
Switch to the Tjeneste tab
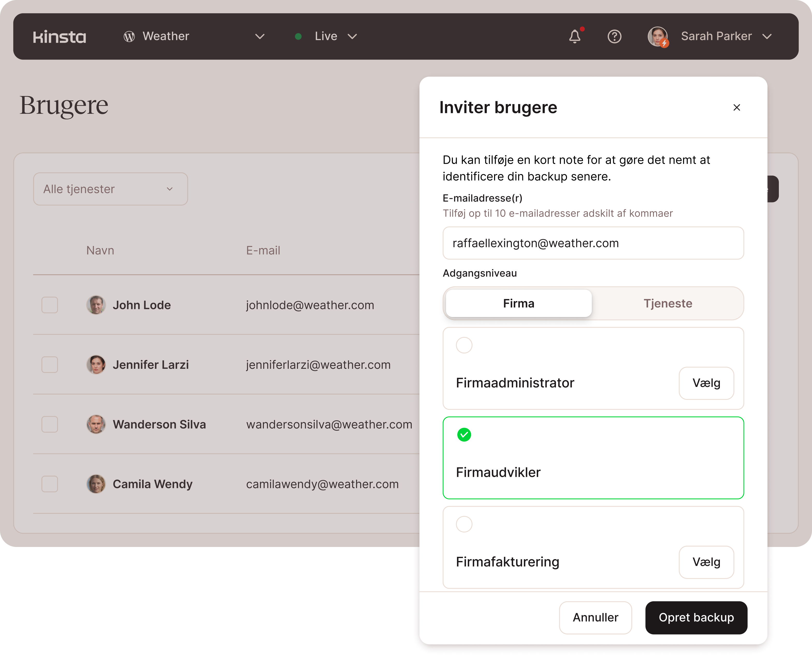[667, 303]
